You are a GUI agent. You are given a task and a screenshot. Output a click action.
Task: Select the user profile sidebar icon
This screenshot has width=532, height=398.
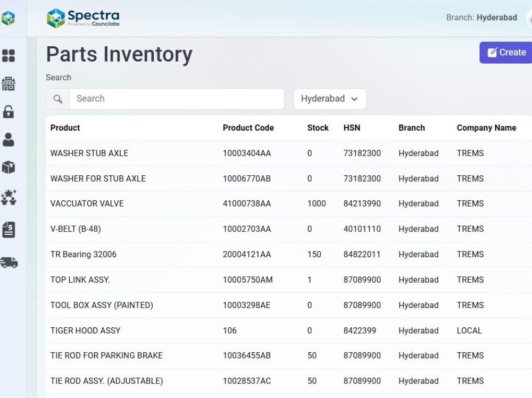(9, 139)
